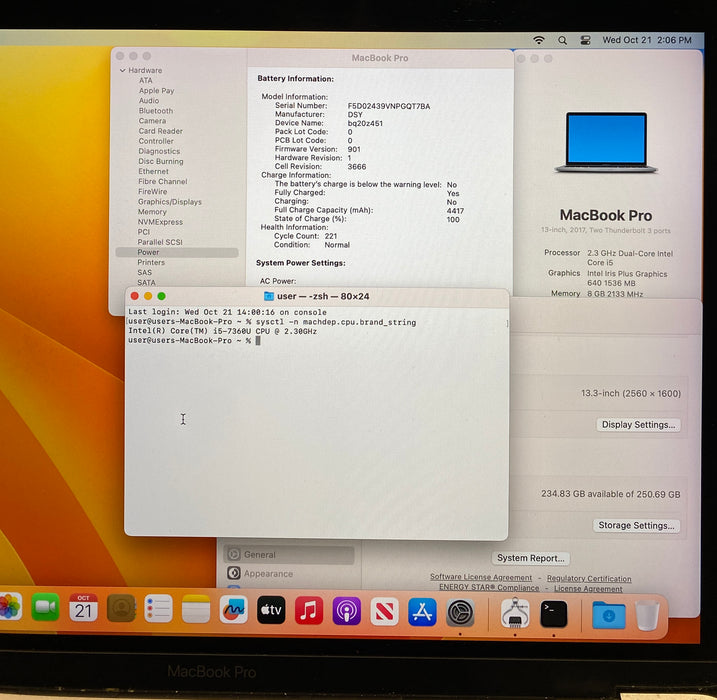Select Disc Burning in the hardware list

pyautogui.click(x=161, y=161)
